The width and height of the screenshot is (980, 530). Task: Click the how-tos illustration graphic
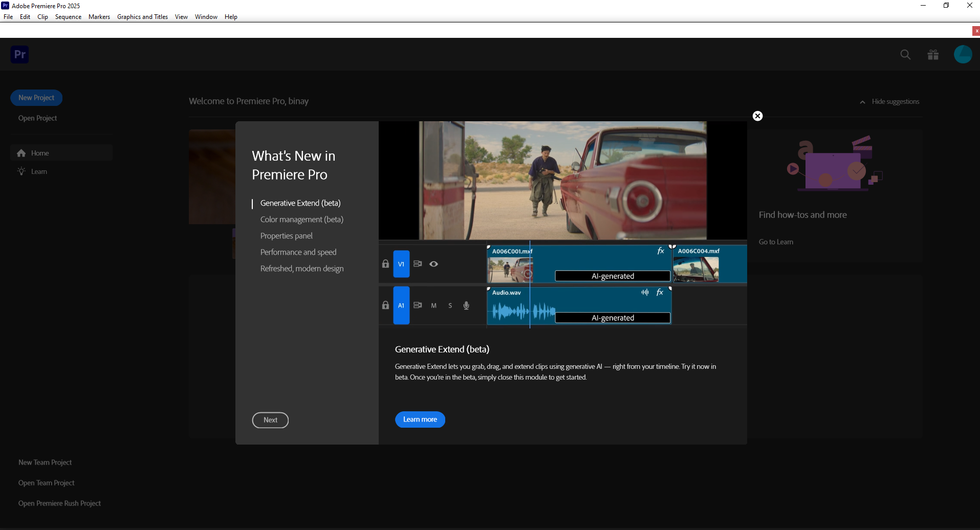[835, 163]
